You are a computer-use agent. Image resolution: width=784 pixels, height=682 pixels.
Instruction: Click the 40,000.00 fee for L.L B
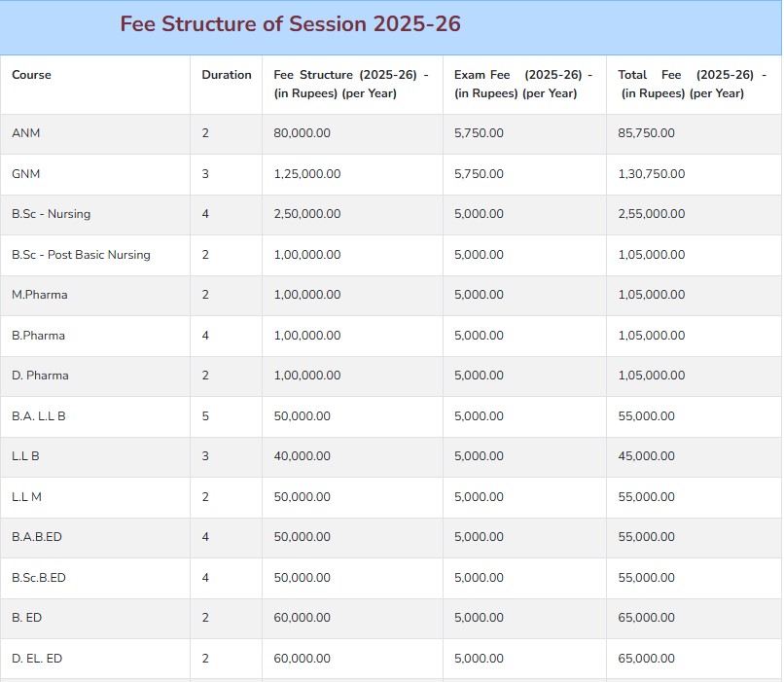(x=302, y=456)
